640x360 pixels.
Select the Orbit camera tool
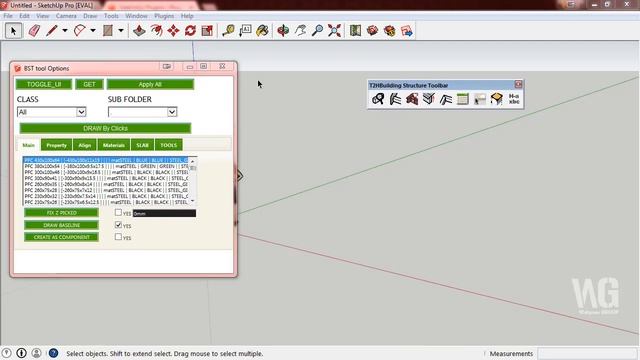283,31
